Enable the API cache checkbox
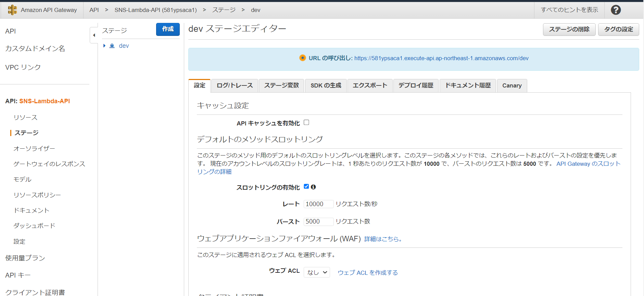The width and height of the screenshot is (644, 296). click(x=306, y=122)
